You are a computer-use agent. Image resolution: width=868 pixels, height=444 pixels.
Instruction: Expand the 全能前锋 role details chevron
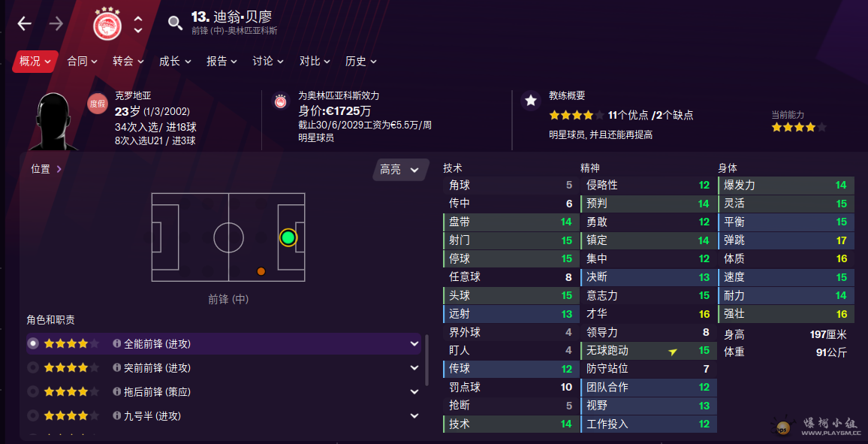(x=414, y=343)
